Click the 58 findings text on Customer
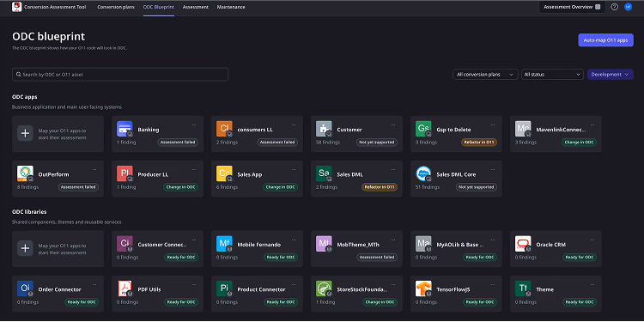Viewport: 644px width, 322px height. point(328,143)
